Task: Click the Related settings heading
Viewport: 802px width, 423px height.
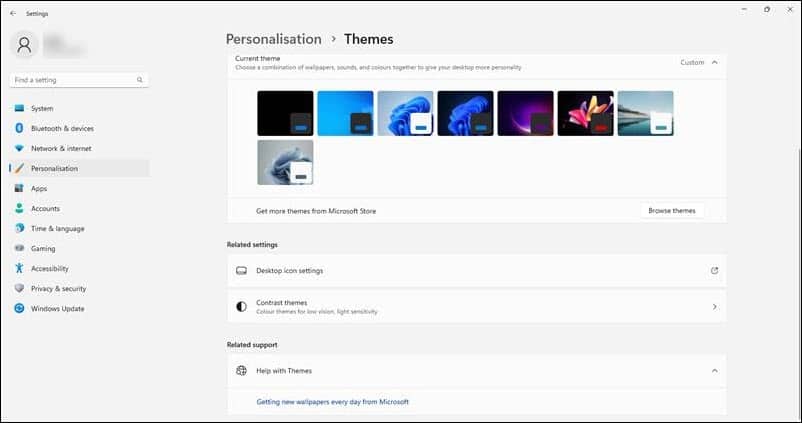Action: (252, 244)
